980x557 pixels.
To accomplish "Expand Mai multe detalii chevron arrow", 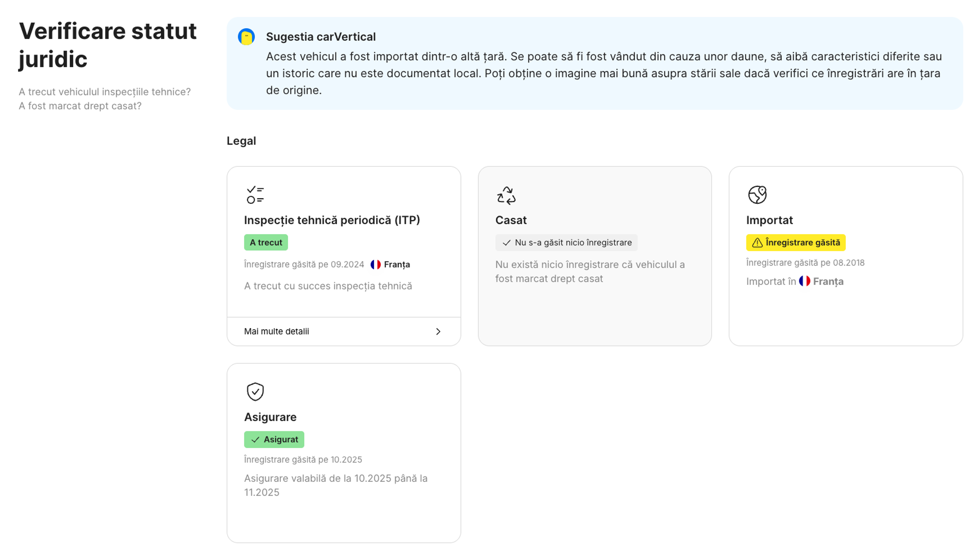I will point(438,331).
